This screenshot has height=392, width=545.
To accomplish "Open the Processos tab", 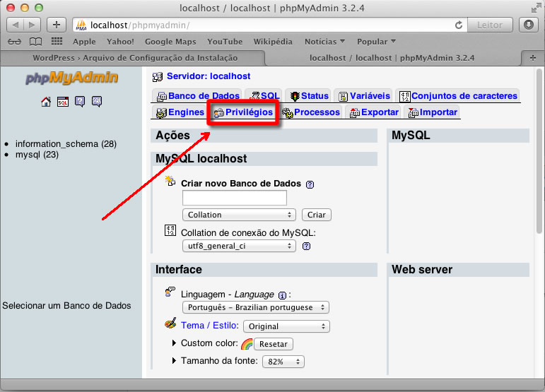I will 311,112.
